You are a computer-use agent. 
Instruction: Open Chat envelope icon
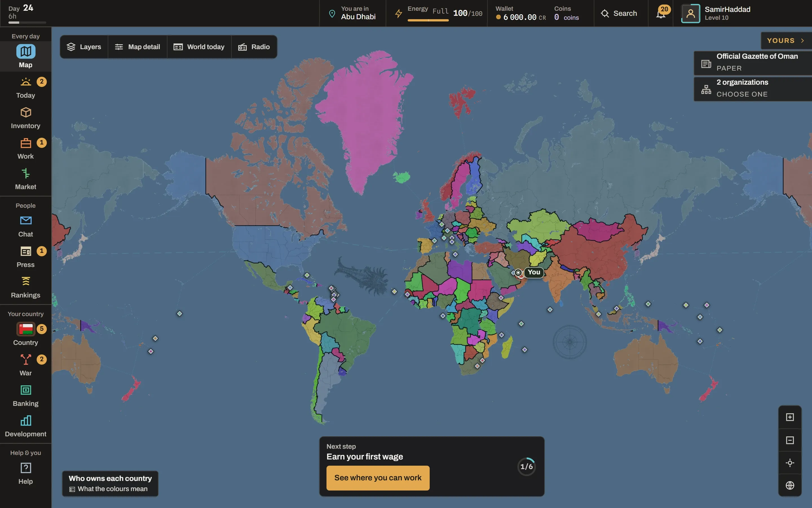coord(25,221)
